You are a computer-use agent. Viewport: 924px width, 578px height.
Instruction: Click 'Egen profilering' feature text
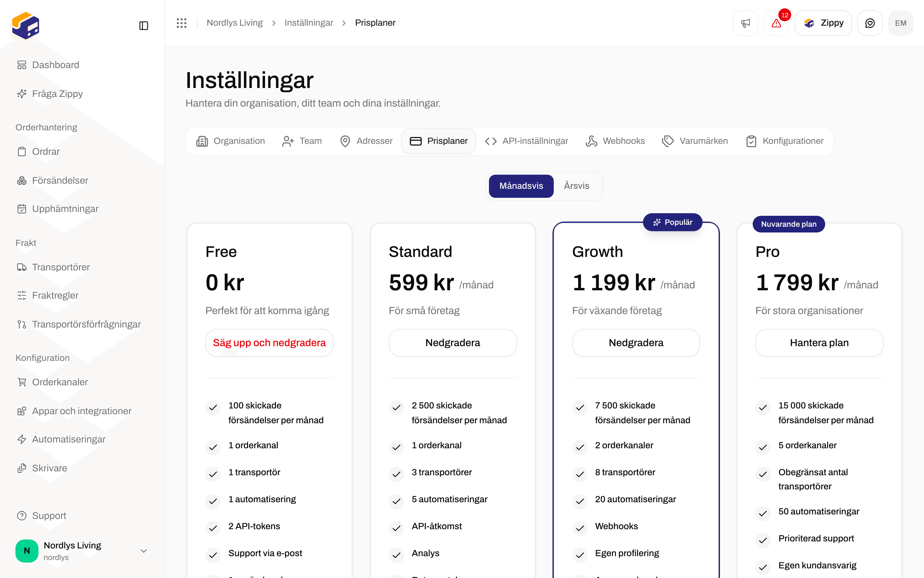click(627, 553)
